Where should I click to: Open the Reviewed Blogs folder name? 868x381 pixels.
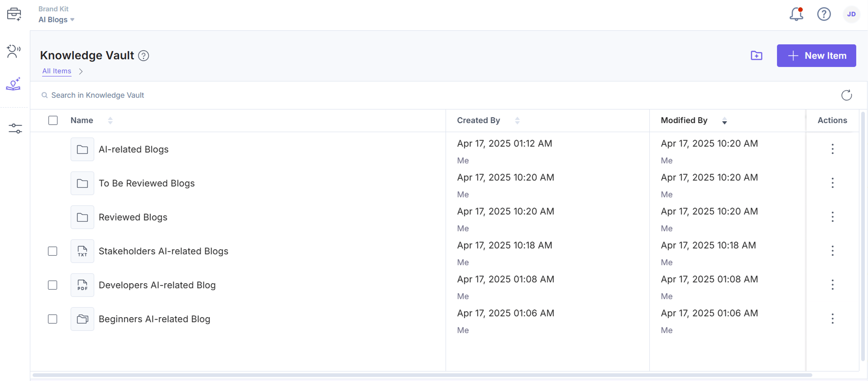point(133,217)
